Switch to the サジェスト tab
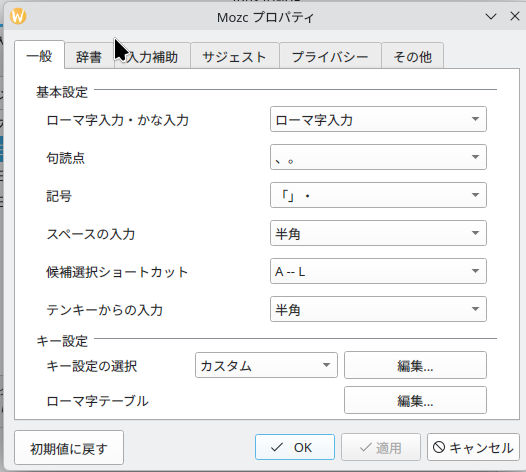Image resolution: width=526 pixels, height=472 pixels. [x=234, y=56]
